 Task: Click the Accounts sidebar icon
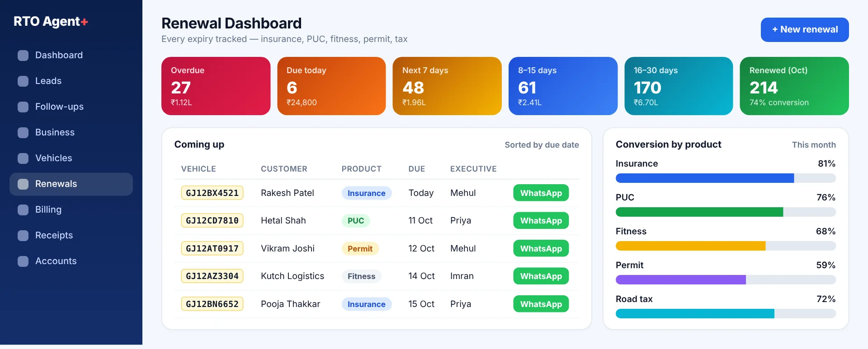23,261
